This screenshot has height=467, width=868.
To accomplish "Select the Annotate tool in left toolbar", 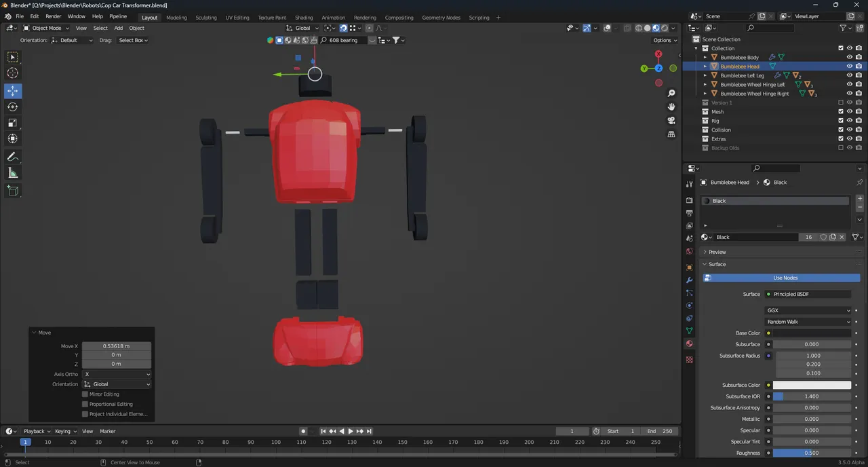I will (x=13, y=157).
